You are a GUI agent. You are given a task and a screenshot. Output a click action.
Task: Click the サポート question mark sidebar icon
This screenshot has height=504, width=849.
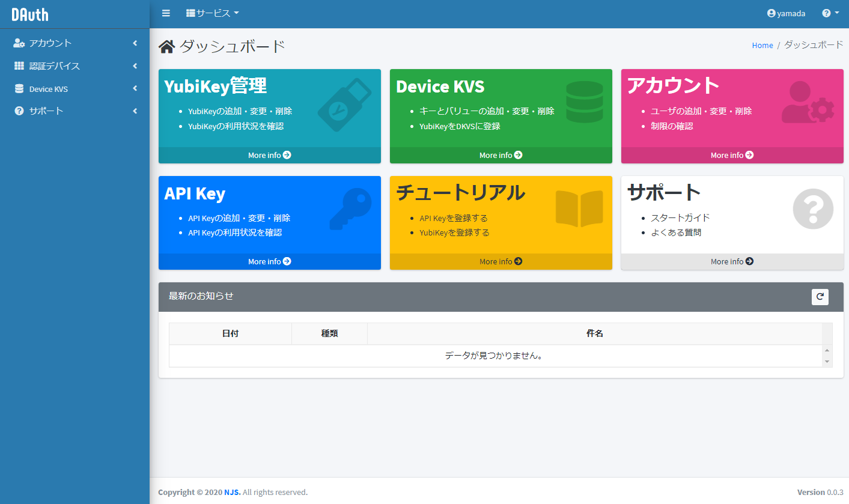click(19, 111)
